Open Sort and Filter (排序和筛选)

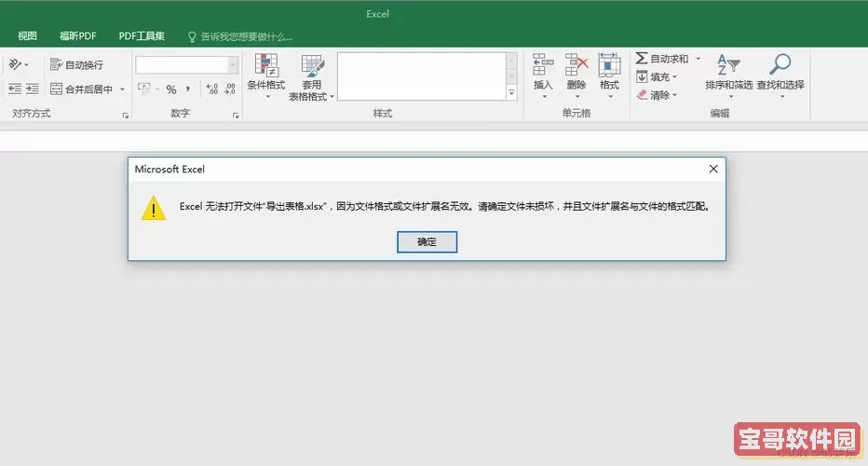(728, 76)
